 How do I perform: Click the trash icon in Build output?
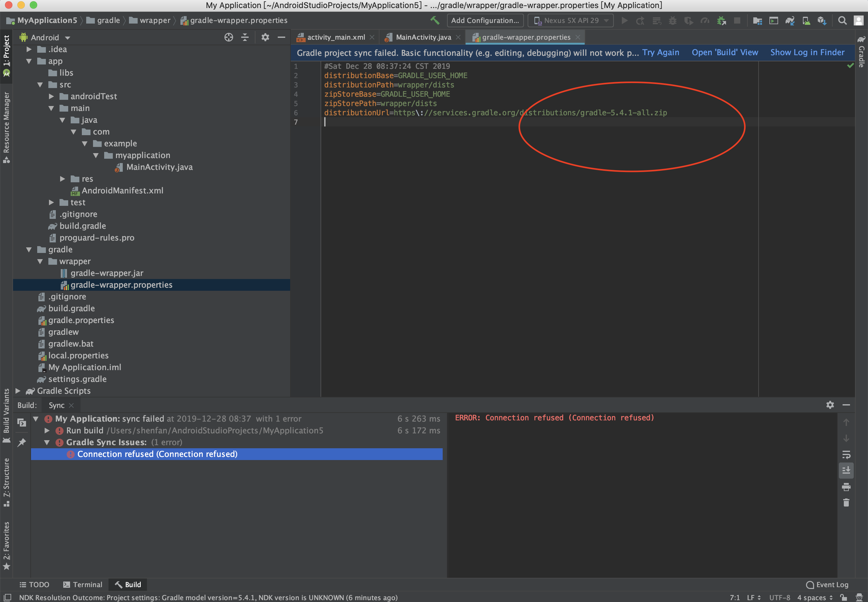846,503
